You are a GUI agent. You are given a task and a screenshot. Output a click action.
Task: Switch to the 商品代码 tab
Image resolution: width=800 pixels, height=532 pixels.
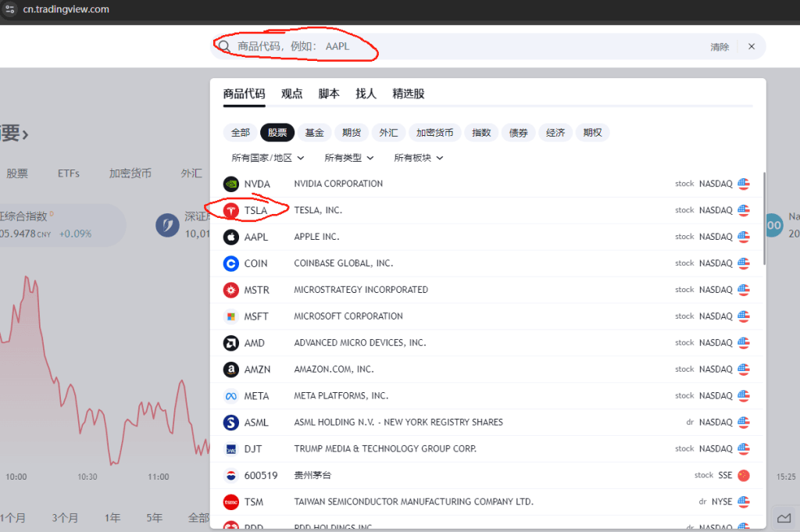(x=244, y=94)
